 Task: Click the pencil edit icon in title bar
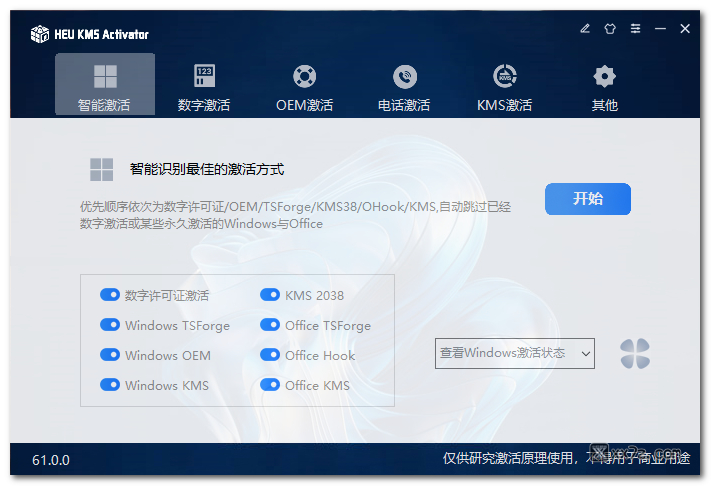tap(585, 29)
